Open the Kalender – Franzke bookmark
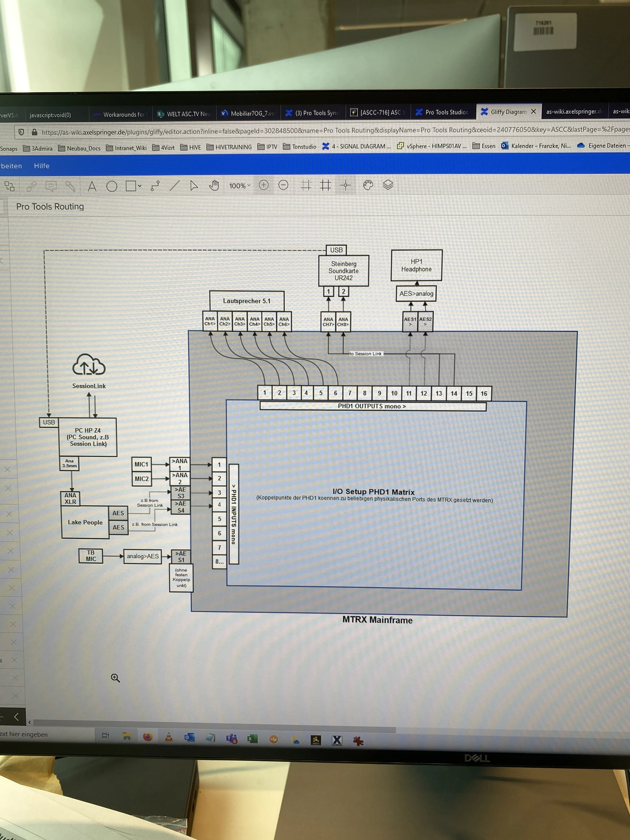The height and width of the screenshot is (840, 630). click(x=536, y=145)
